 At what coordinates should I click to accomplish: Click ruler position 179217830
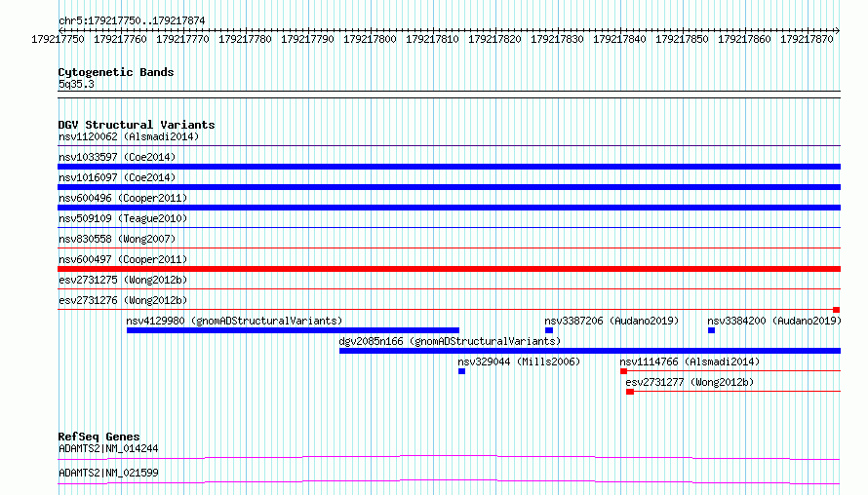[x=558, y=39]
